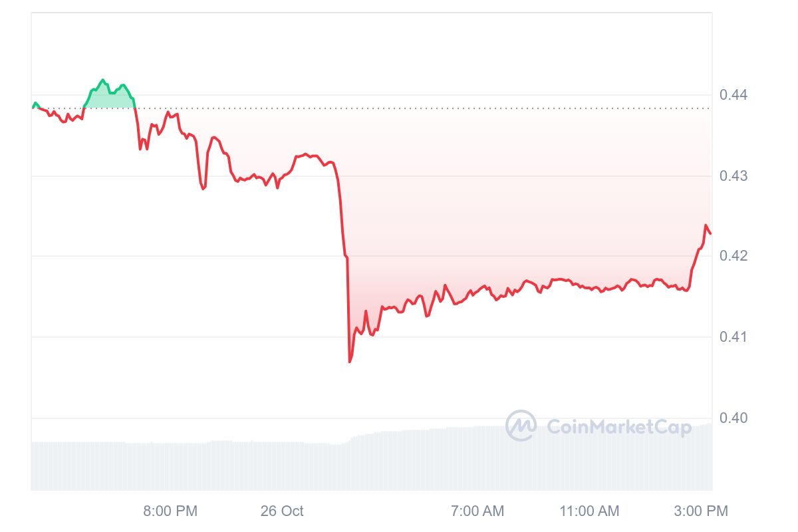Select the 26 Oct date label
Screen dimensions: 798x532
point(282,511)
